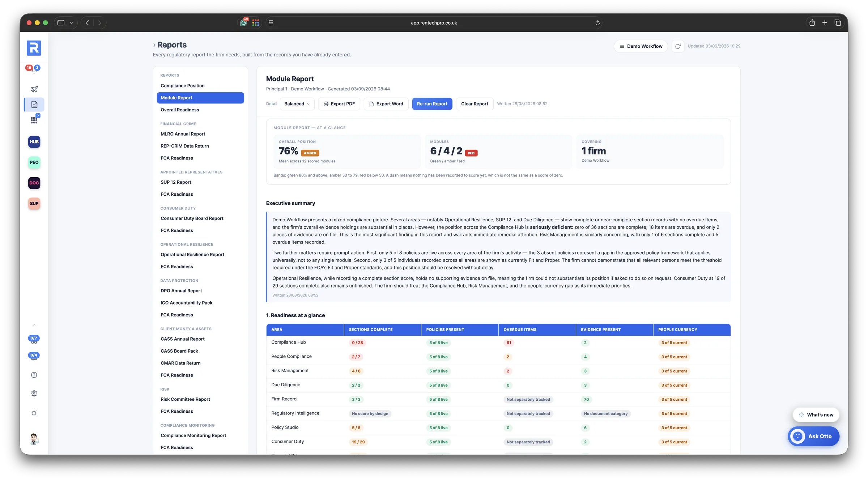Select the reports document icon in sidebar
The image size is (868, 481).
click(x=34, y=105)
